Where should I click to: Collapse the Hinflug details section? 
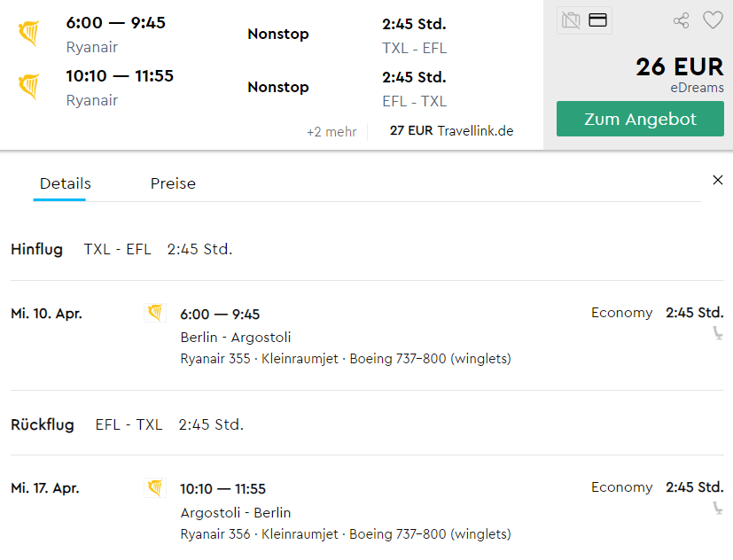tap(36, 249)
